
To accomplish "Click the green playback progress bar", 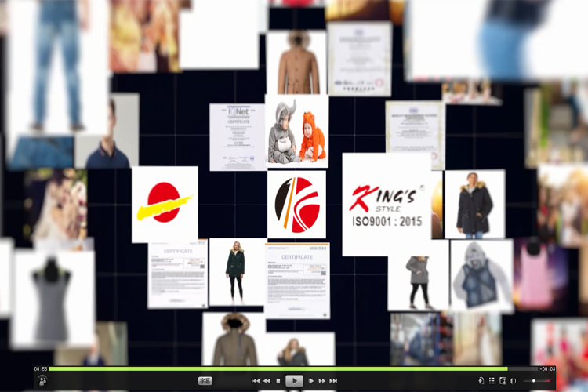I will 274,368.
